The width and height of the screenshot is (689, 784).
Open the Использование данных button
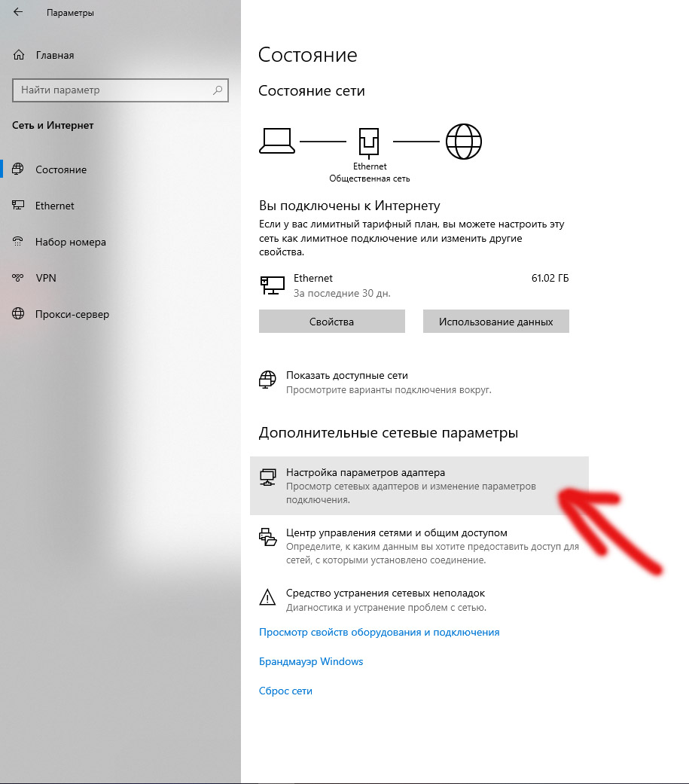[496, 322]
